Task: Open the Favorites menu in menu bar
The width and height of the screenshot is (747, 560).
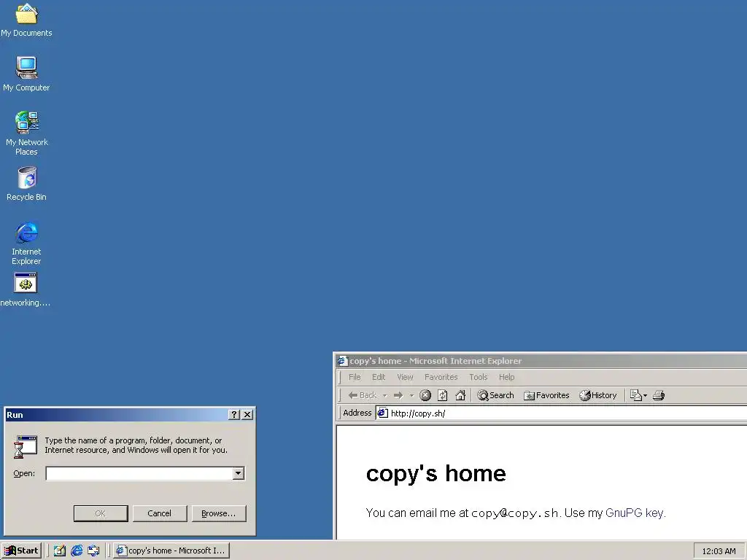Action: click(x=441, y=377)
